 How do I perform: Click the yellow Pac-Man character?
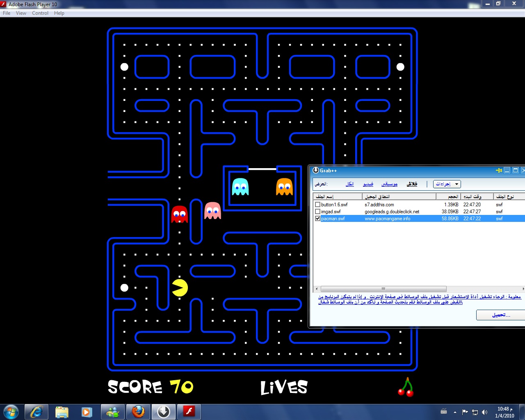(x=180, y=288)
